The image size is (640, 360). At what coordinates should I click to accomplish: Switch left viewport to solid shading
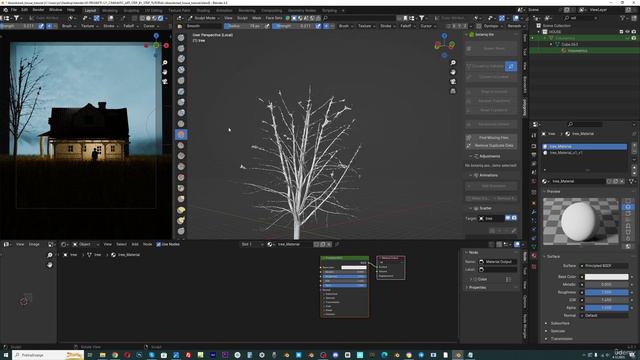[x=148, y=18]
